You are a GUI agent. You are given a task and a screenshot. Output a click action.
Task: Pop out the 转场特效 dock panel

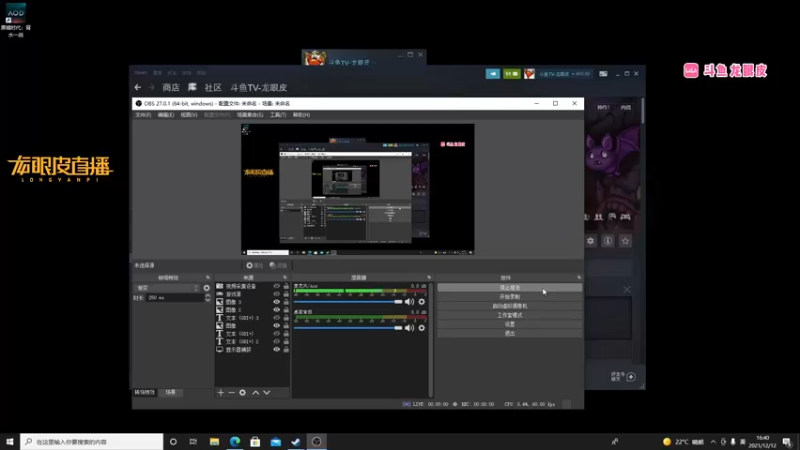click(x=208, y=278)
